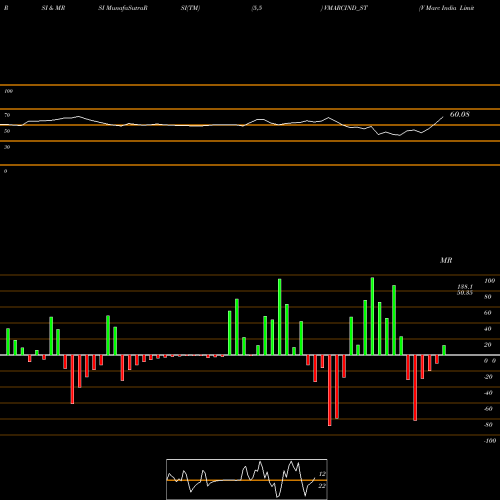The image size is (500, 500).
Task: Click the RSI axis label 30
Action: (x=7, y=147)
